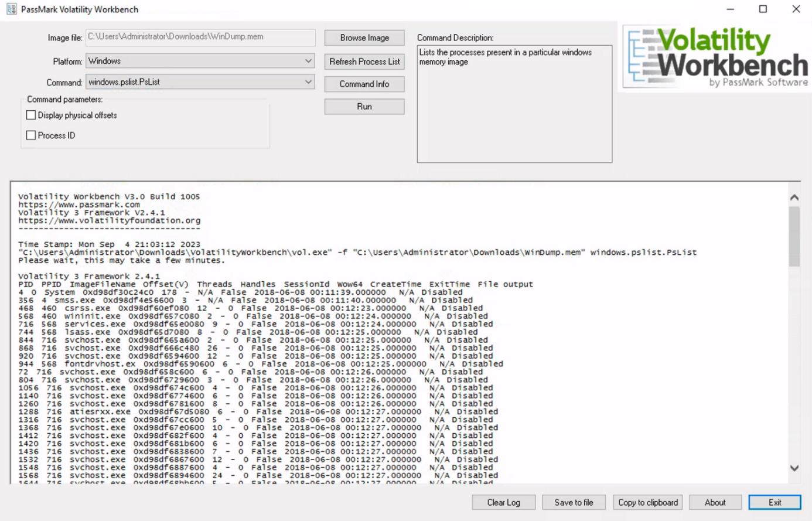Click the log scrollbar up arrow

[x=794, y=197]
